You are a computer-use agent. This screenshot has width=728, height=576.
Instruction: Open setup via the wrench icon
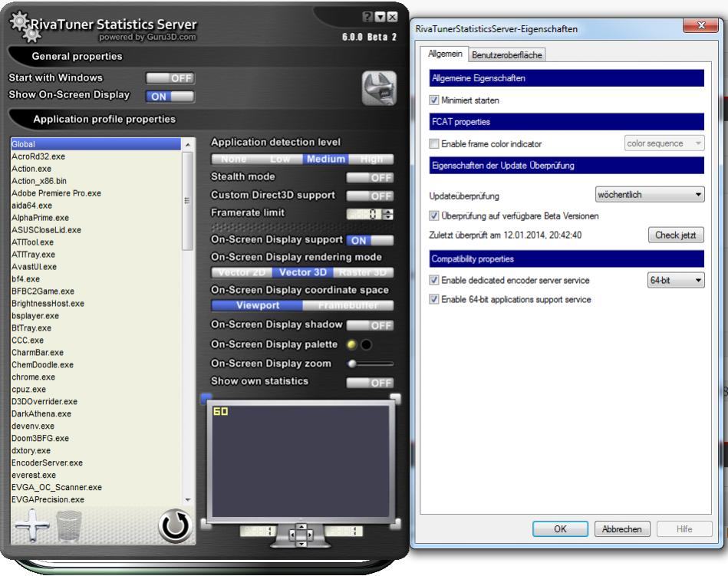(x=379, y=87)
